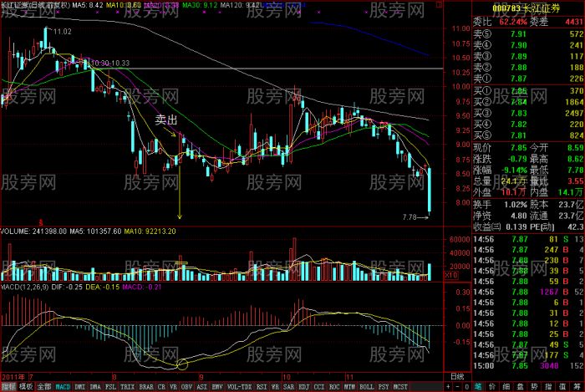This screenshot has height=392, width=585.
Task: Show the TRIX indicator
Action: tap(127, 387)
